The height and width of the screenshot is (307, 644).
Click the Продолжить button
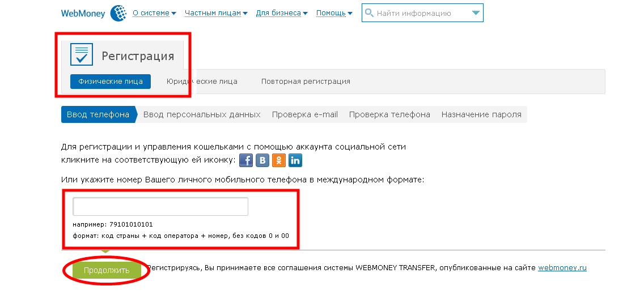tap(107, 271)
